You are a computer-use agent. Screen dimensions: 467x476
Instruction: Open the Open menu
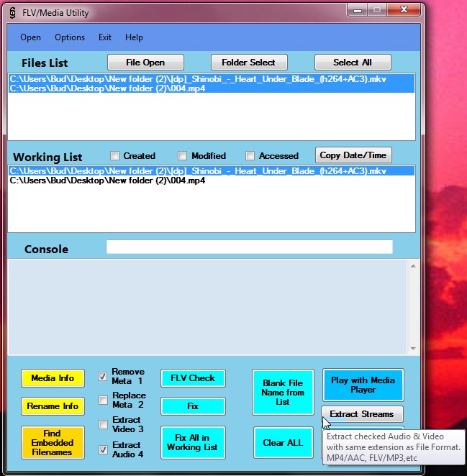[30, 37]
